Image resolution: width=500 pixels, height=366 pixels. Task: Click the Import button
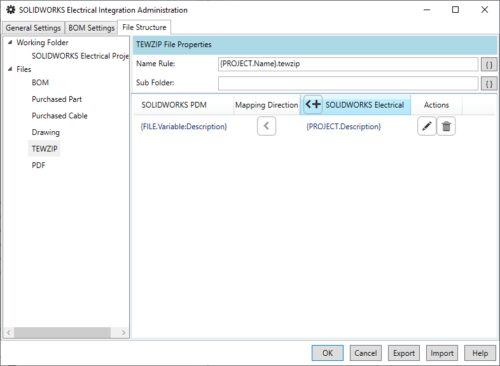(x=442, y=353)
